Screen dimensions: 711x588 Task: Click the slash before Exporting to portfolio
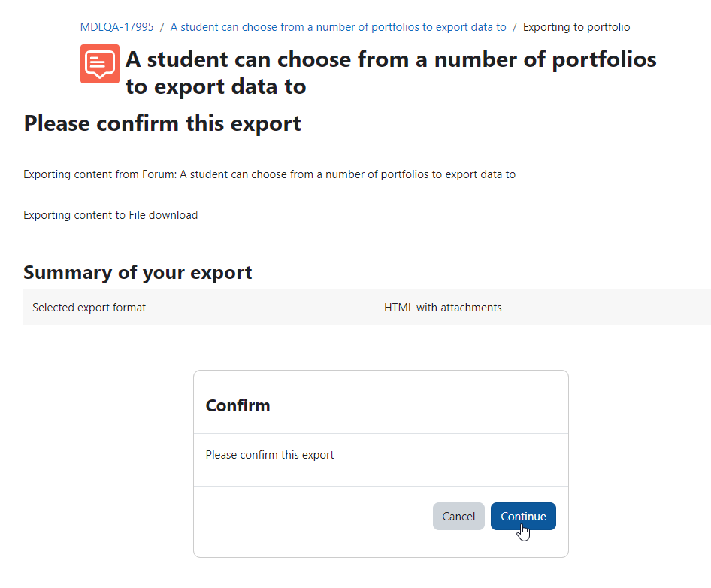[515, 27]
